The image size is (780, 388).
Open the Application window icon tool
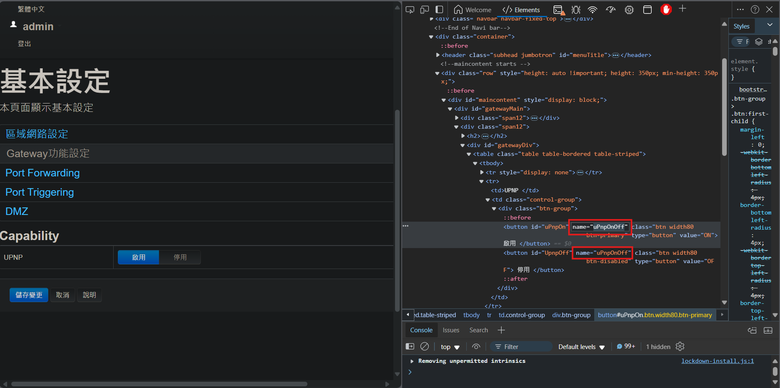647,9
